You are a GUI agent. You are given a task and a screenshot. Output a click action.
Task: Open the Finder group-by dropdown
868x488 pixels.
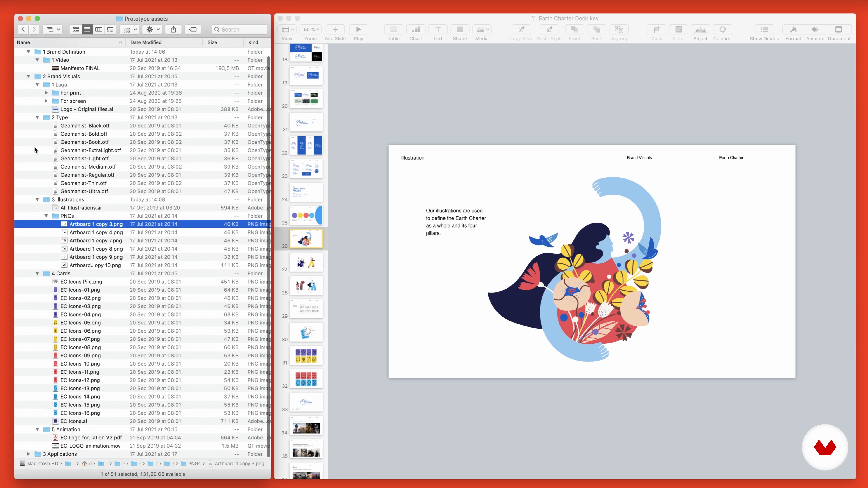[130, 29]
